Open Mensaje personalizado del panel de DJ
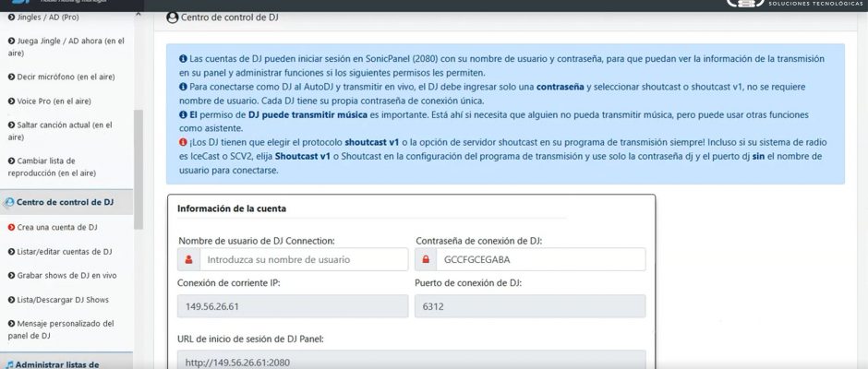This screenshot has height=369, width=868. point(61,329)
